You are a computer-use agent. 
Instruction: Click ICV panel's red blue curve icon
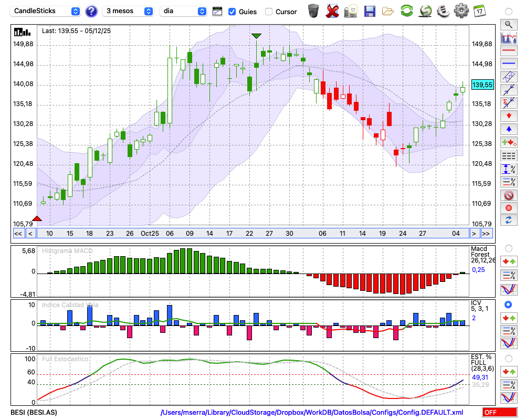tap(509, 343)
